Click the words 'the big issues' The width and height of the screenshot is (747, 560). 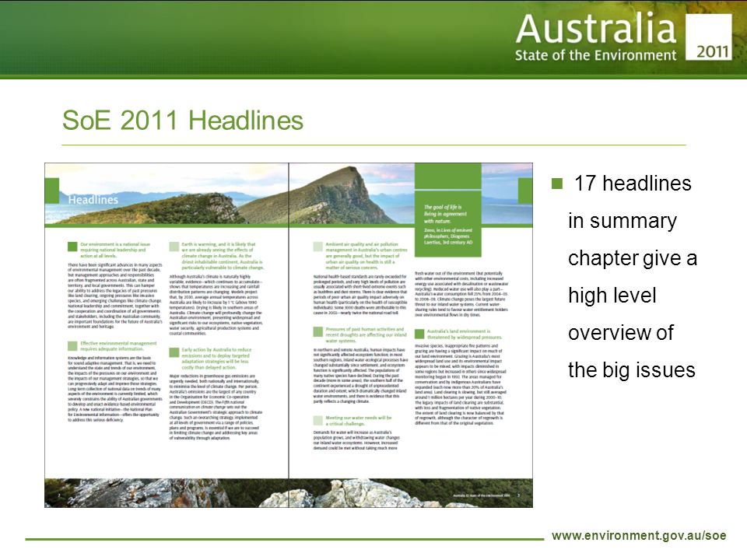(x=632, y=370)
